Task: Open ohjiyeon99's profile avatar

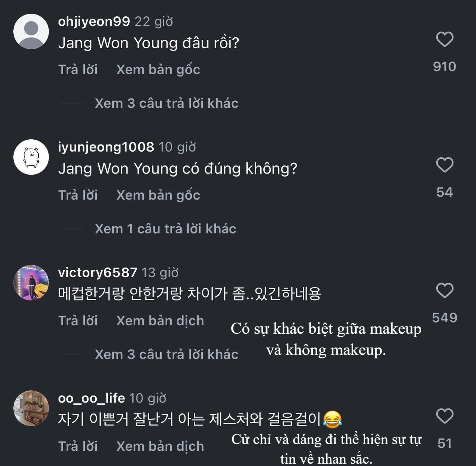Action: coord(31,32)
